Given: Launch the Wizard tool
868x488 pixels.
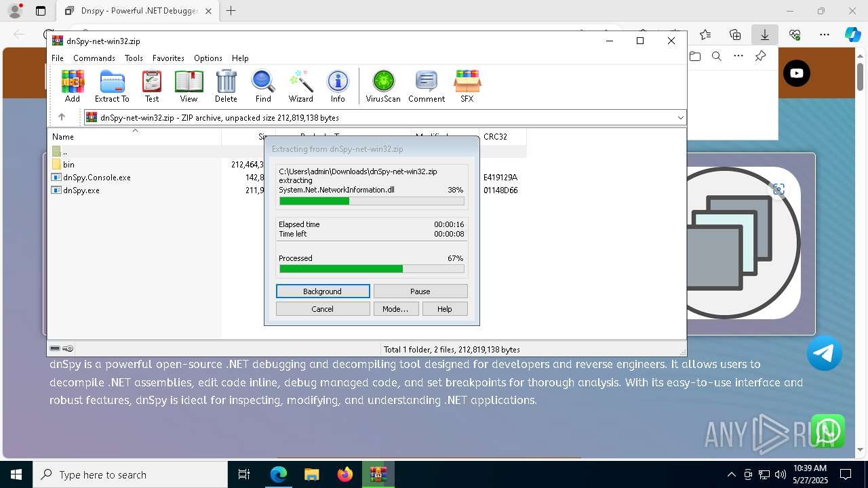Looking at the screenshot, I should coord(300,86).
